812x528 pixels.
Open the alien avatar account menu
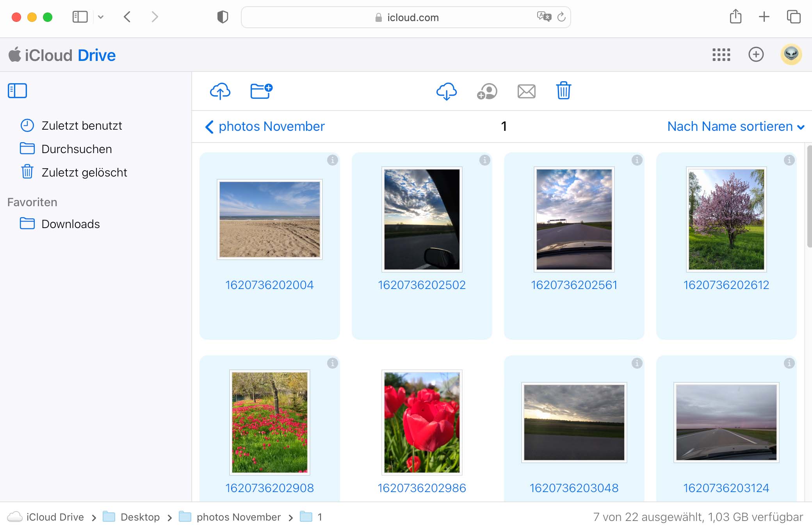click(x=791, y=54)
